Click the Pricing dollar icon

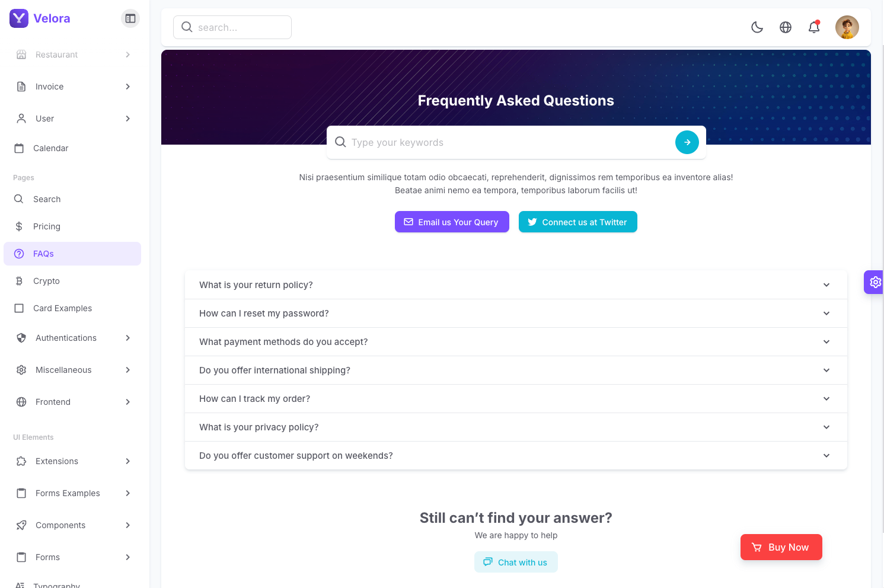coord(19,226)
